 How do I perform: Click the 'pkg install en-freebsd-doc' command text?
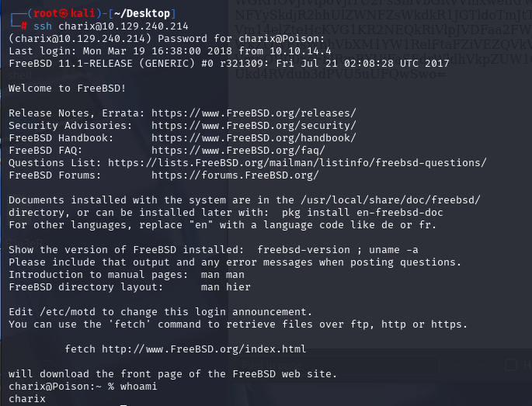point(363,213)
